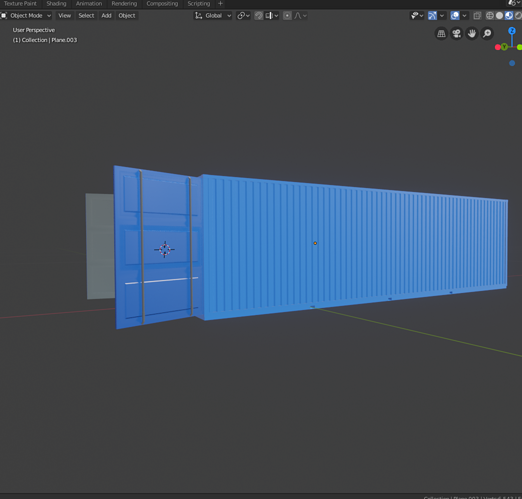Open the proportional editing falloff dropdown
Image resolution: width=522 pixels, height=499 pixels.
[x=300, y=16]
